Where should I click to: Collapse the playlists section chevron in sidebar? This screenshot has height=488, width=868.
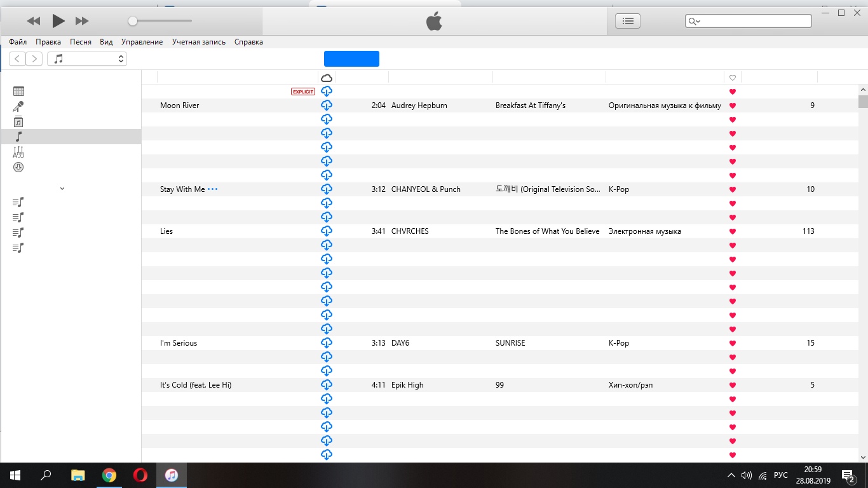point(62,189)
